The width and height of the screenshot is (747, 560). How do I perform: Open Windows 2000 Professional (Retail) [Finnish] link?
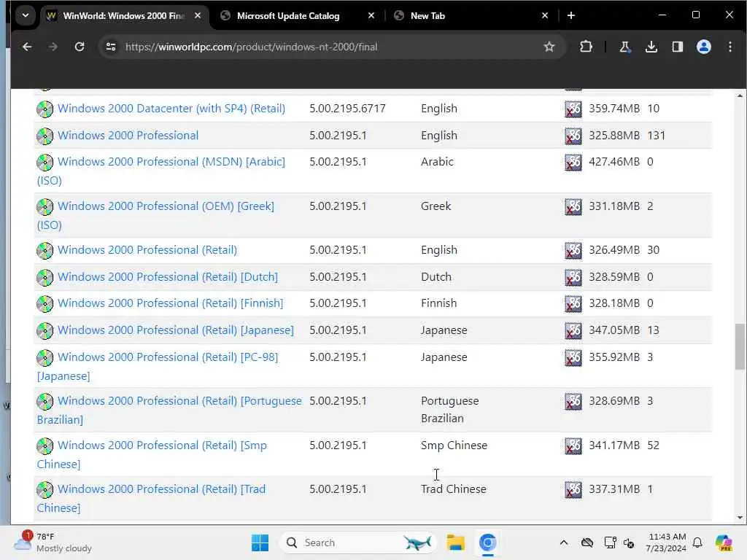pyautogui.click(x=170, y=303)
